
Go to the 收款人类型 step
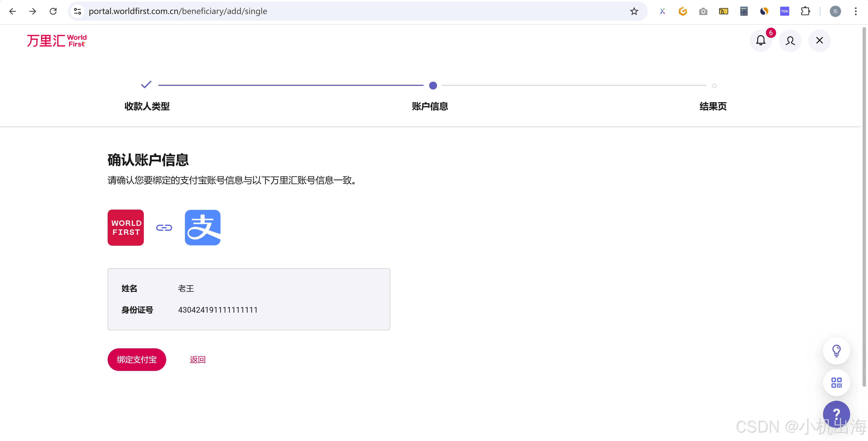[147, 106]
